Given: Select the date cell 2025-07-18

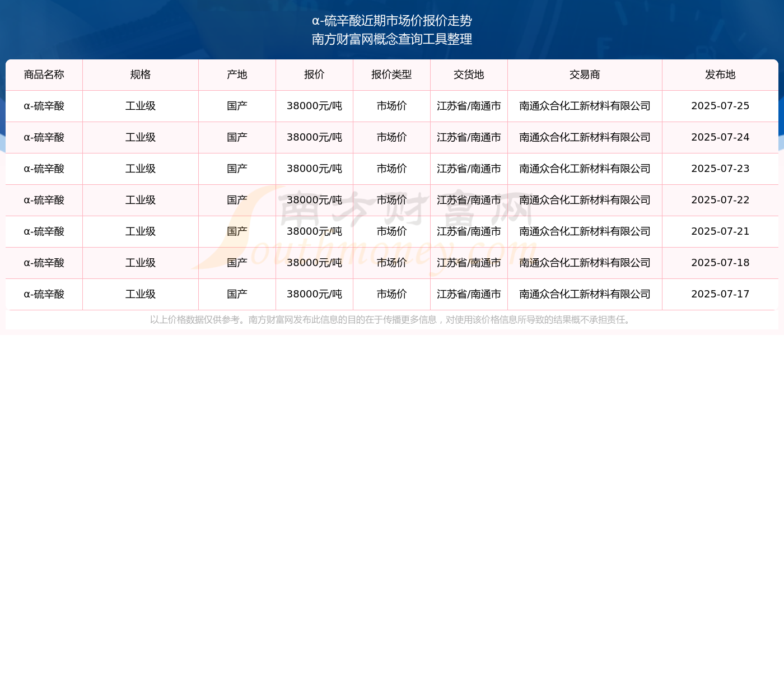Looking at the screenshot, I should click(720, 263).
